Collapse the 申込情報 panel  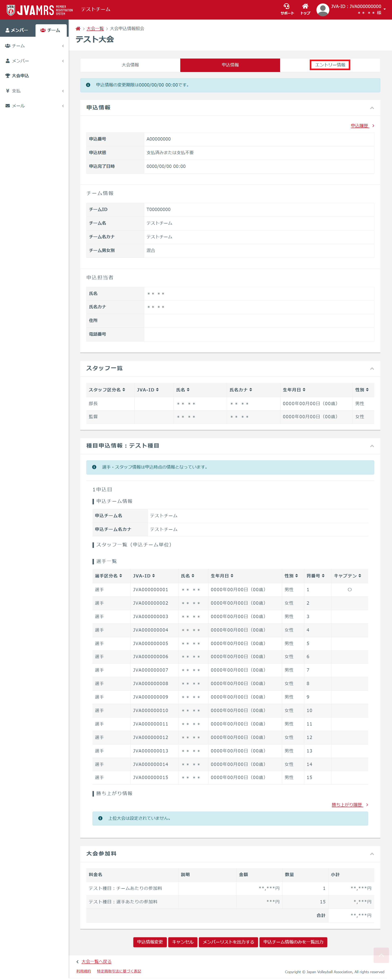372,108
